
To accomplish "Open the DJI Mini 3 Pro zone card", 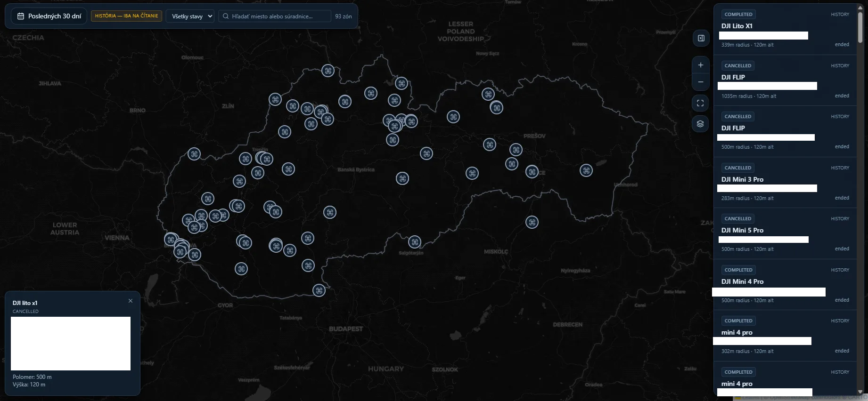I will [785, 183].
